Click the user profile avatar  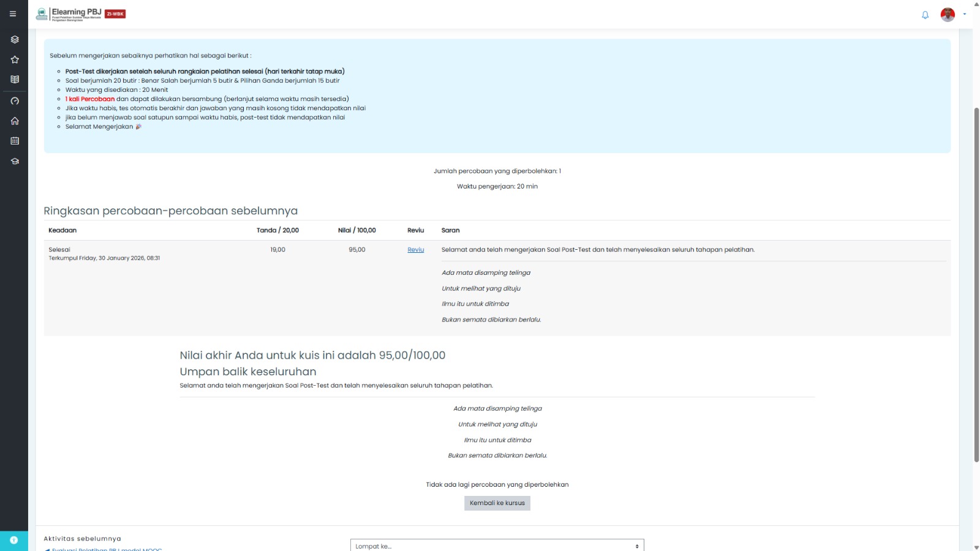click(948, 15)
